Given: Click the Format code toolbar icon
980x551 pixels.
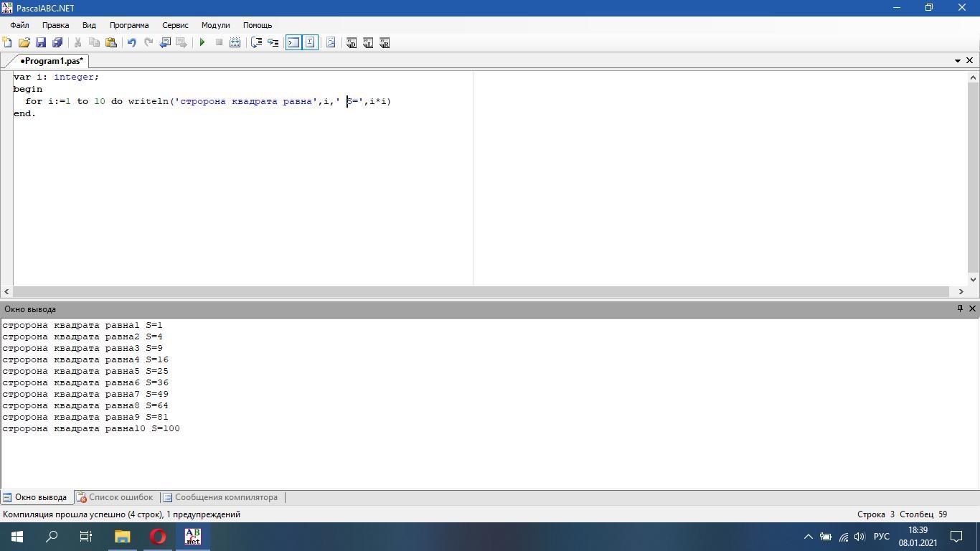Looking at the screenshot, I should (x=331, y=43).
